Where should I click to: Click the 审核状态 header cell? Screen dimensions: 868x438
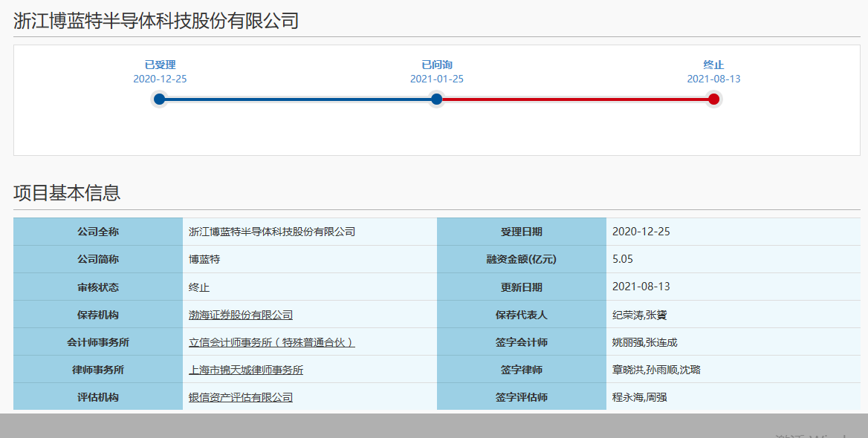pyautogui.click(x=98, y=287)
